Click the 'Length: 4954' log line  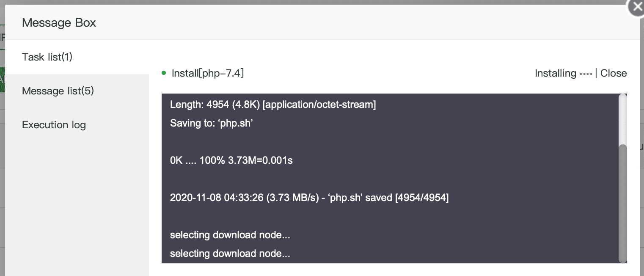coord(272,105)
